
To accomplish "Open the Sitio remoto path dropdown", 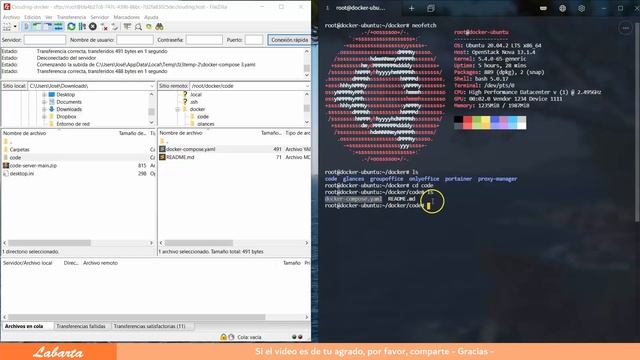I will [307, 86].
